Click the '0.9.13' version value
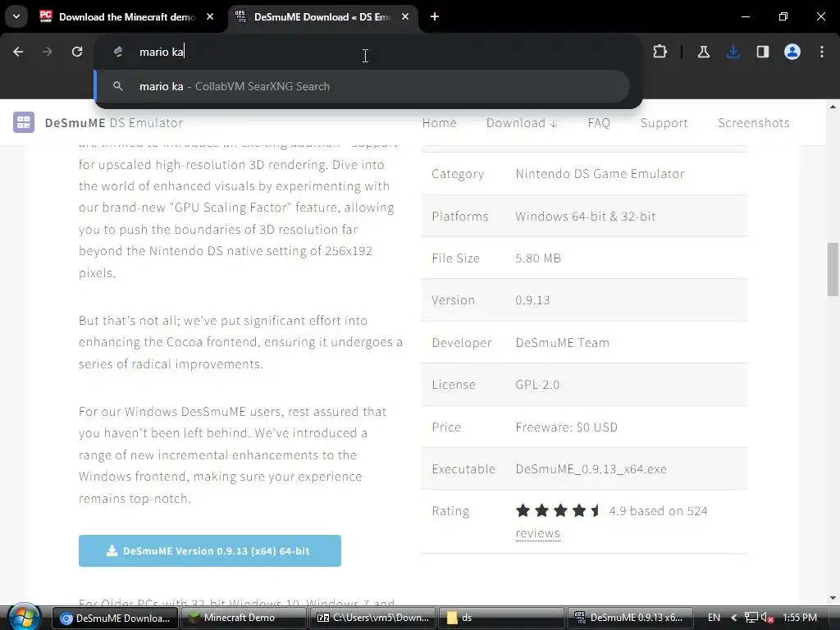The width and height of the screenshot is (840, 630). [x=532, y=300]
